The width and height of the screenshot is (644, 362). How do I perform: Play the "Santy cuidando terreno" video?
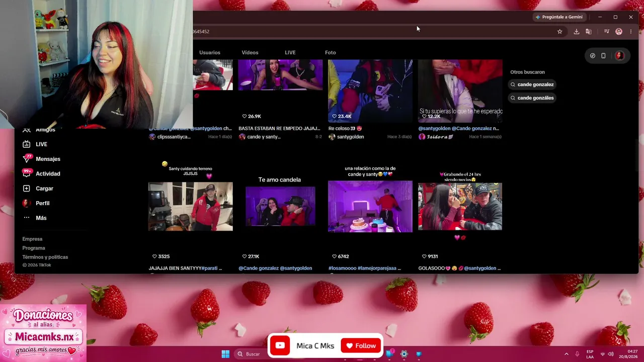pos(191,207)
